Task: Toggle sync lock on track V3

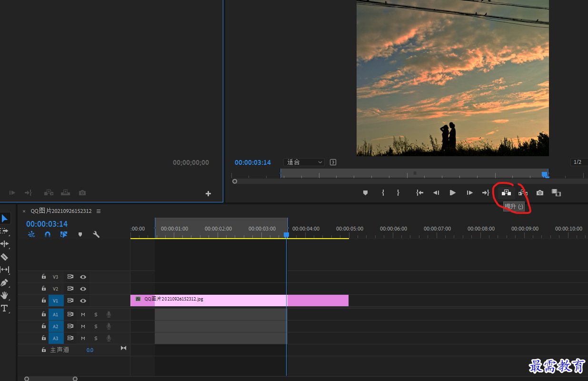Action: tap(70, 277)
